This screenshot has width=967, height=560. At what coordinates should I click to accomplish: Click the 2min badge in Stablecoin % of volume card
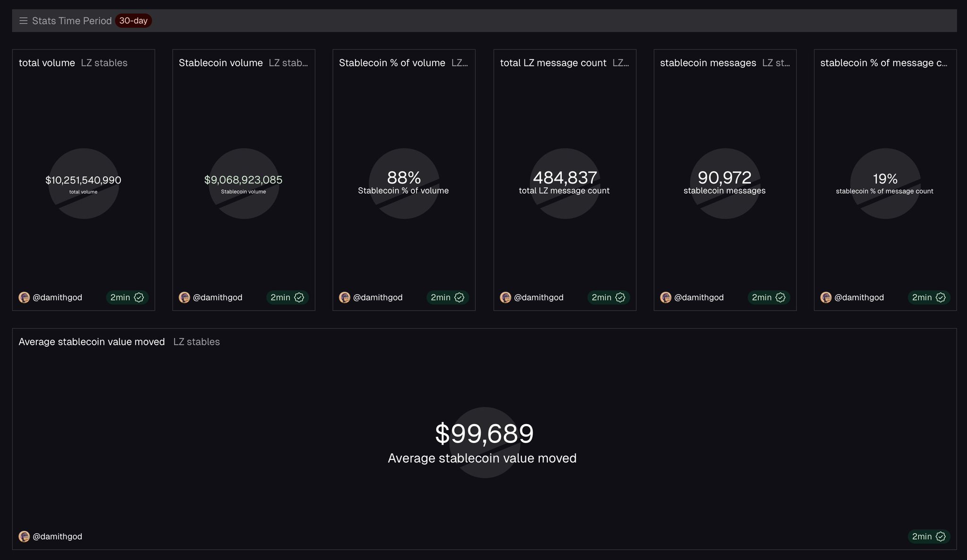[441, 297]
